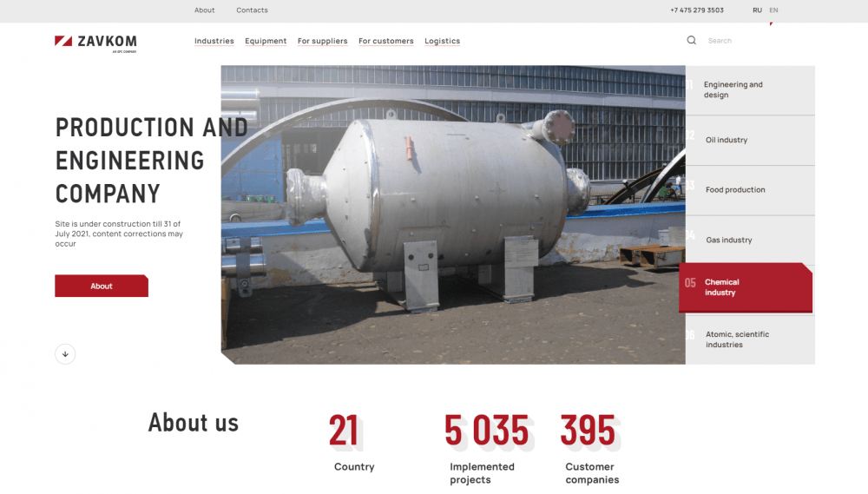This screenshot has height=494, width=868.
Task: Call the phone number +7 475 279 3503
Action: (697, 10)
